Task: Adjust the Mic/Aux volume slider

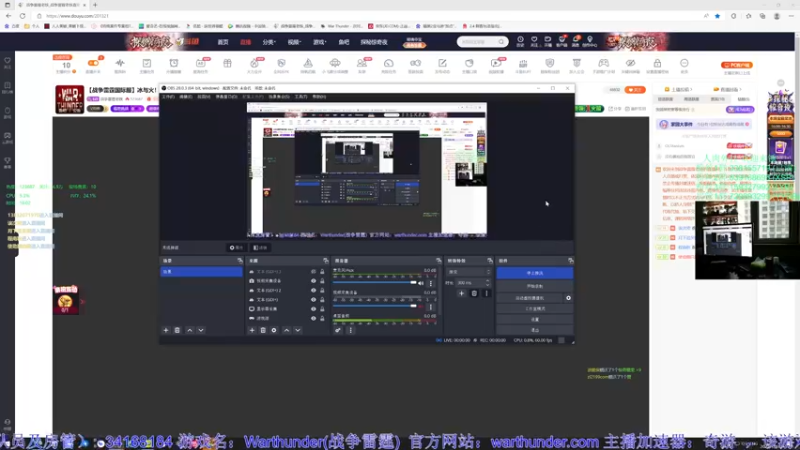Action: click(x=375, y=283)
